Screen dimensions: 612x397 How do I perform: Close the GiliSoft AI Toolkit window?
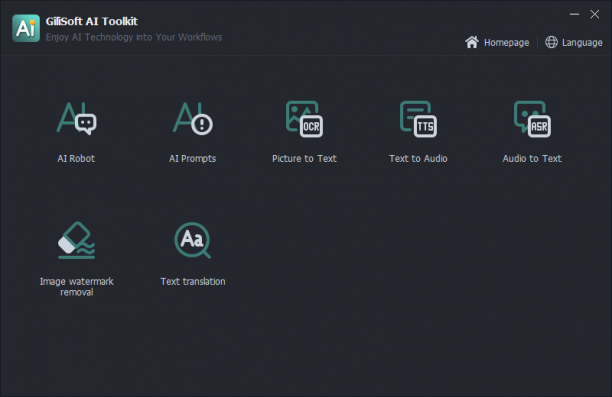point(594,14)
